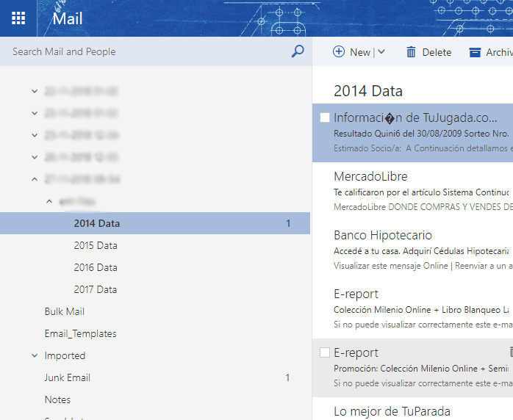Screen dimensions: 513x420
Task: Open the Junk Email folder
Action: tap(68, 377)
